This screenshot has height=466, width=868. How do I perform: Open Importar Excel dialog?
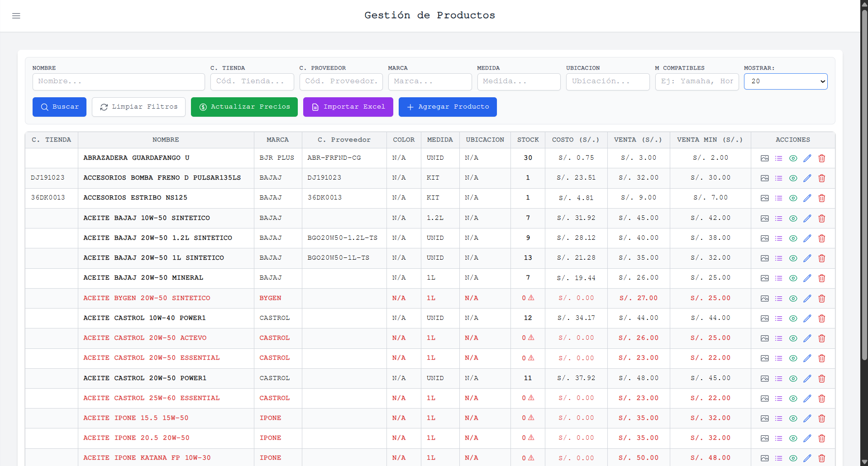[x=348, y=107]
